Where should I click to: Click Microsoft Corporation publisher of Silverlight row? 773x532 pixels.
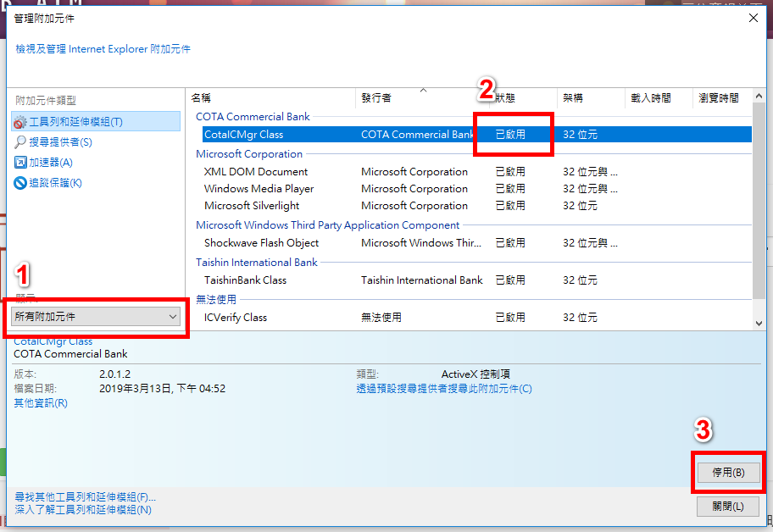point(414,205)
